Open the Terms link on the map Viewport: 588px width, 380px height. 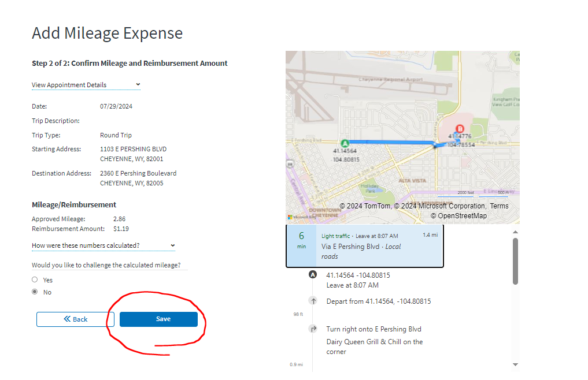pyautogui.click(x=499, y=206)
